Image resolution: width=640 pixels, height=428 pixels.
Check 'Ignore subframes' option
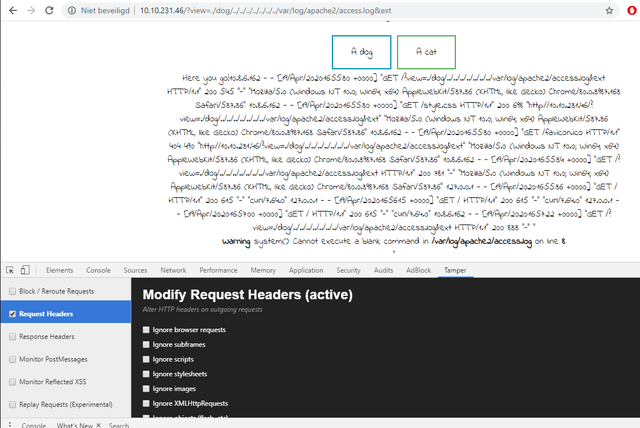146,344
